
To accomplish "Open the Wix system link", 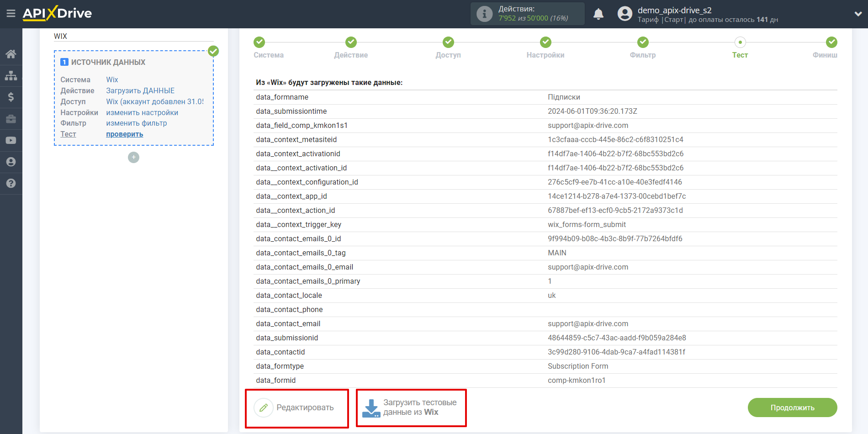I will [112, 79].
